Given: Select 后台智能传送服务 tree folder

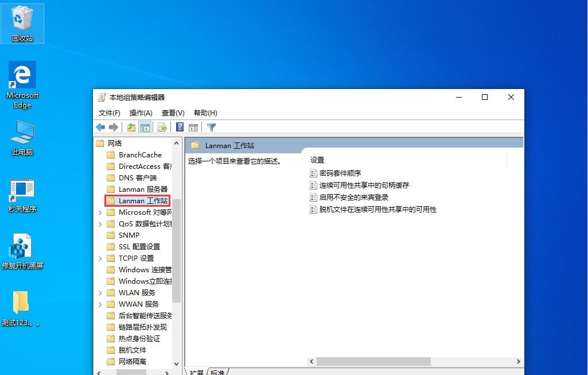Looking at the screenshot, I should [x=145, y=315].
